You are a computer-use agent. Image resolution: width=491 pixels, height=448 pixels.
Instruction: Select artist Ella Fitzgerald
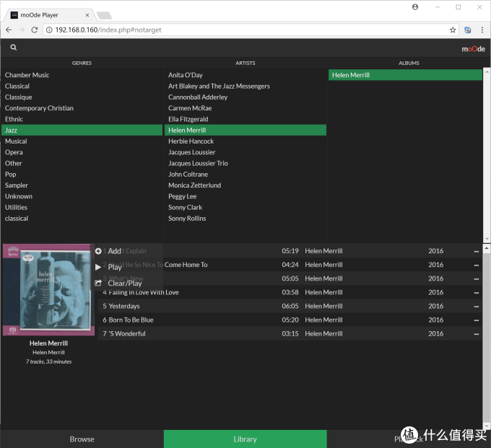(x=188, y=119)
